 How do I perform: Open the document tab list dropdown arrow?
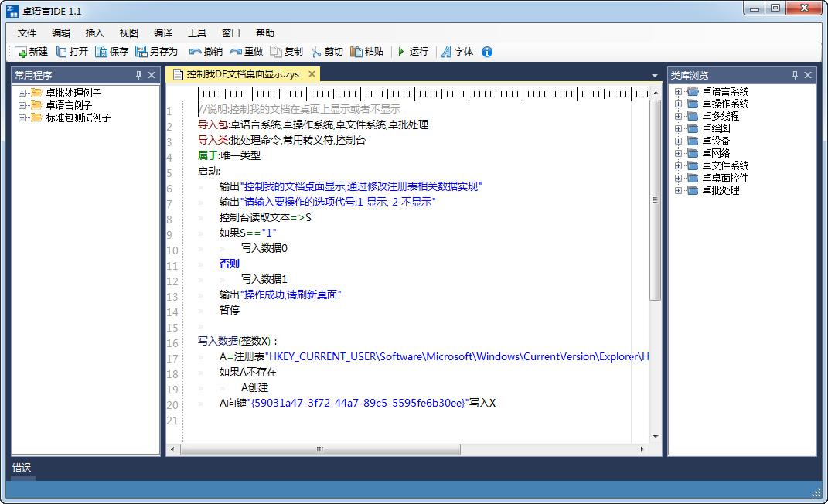coord(655,76)
